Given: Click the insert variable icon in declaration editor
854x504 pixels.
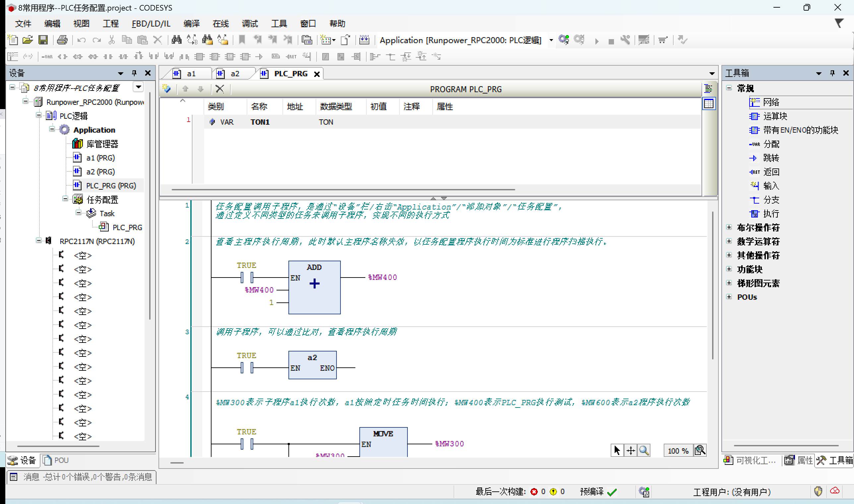Looking at the screenshot, I should (x=167, y=89).
